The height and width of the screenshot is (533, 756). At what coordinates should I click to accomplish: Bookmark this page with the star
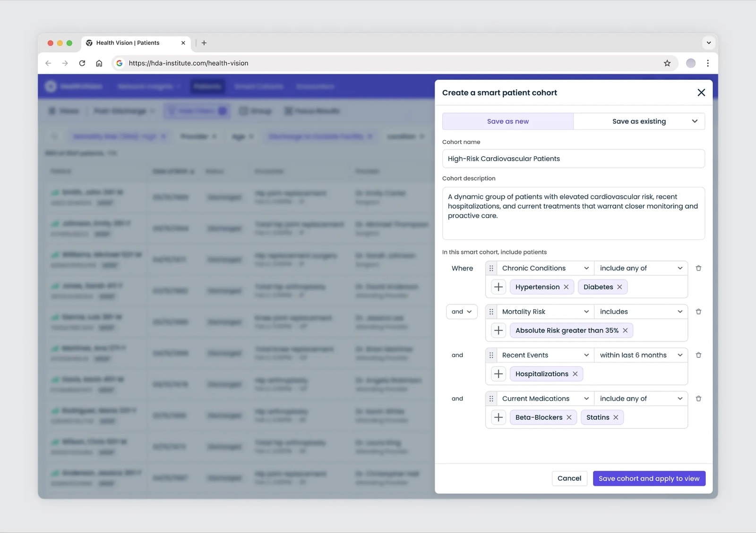[667, 63]
